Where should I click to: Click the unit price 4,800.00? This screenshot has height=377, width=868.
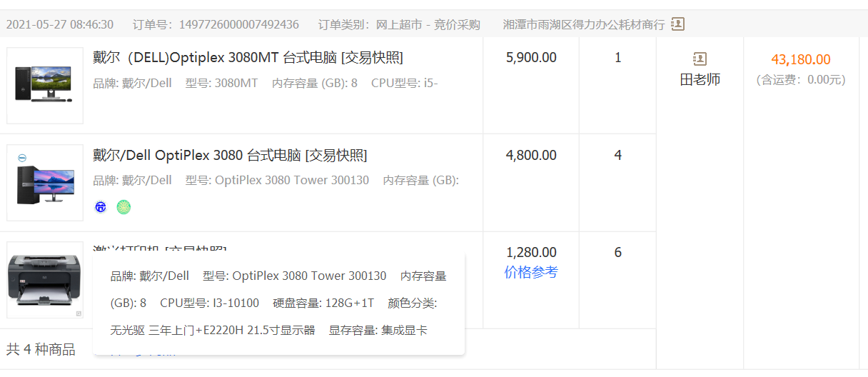531,155
